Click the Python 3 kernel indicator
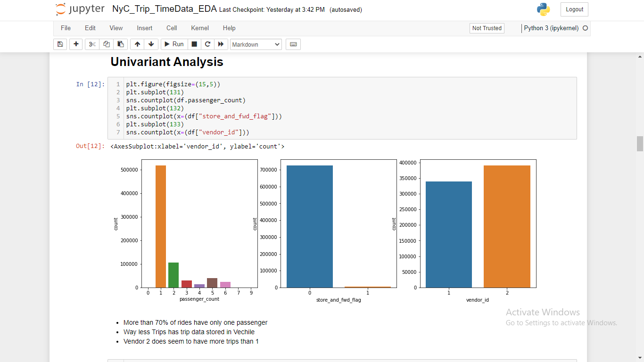 [x=552, y=28]
